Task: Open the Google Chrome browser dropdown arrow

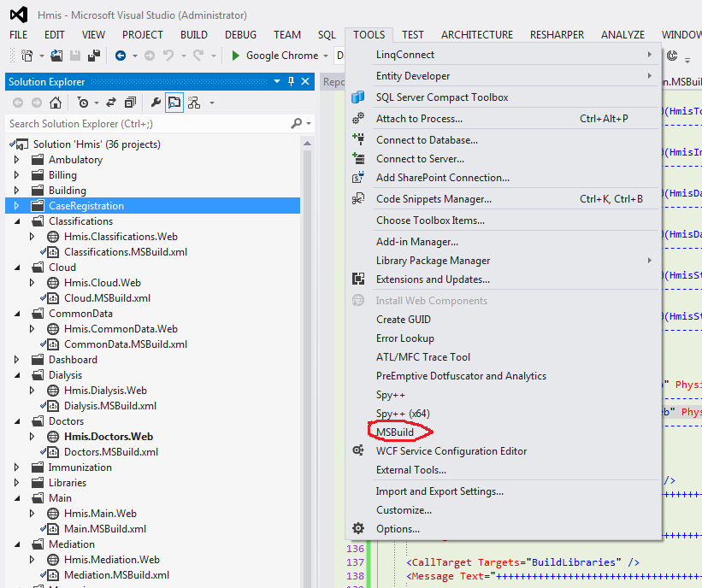Action: pos(327,56)
